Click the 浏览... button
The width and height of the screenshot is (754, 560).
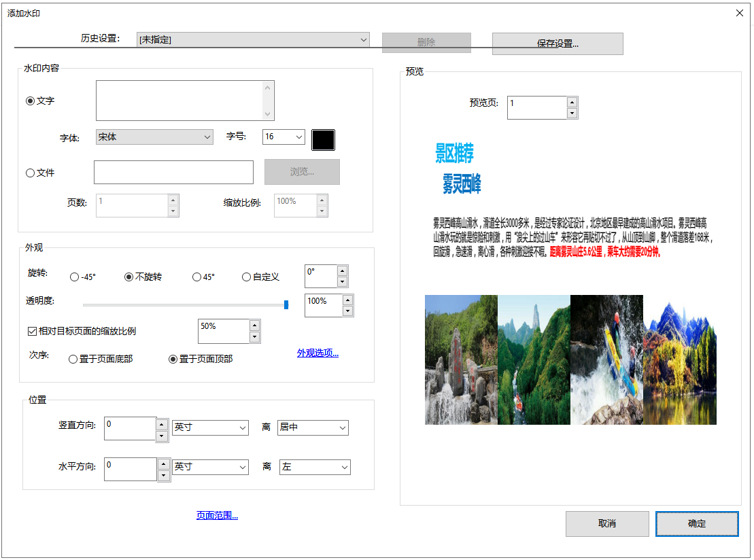click(302, 172)
